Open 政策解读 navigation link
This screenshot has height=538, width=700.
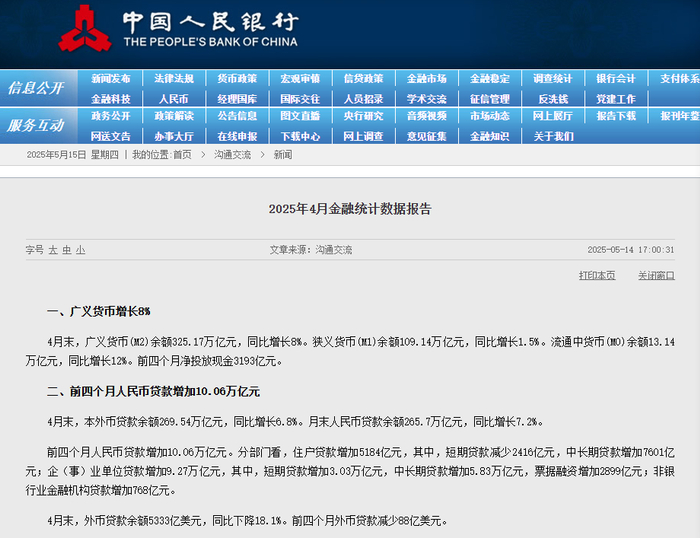pyautogui.click(x=174, y=116)
